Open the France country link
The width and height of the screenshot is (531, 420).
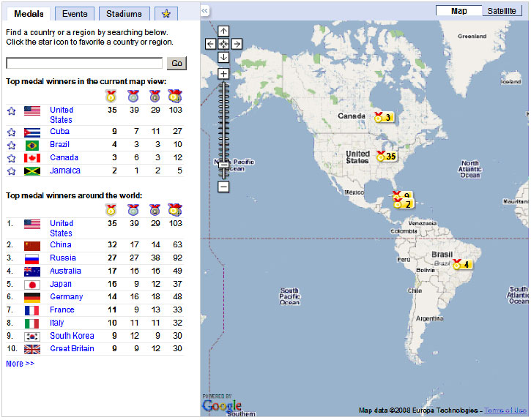point(62,310)
